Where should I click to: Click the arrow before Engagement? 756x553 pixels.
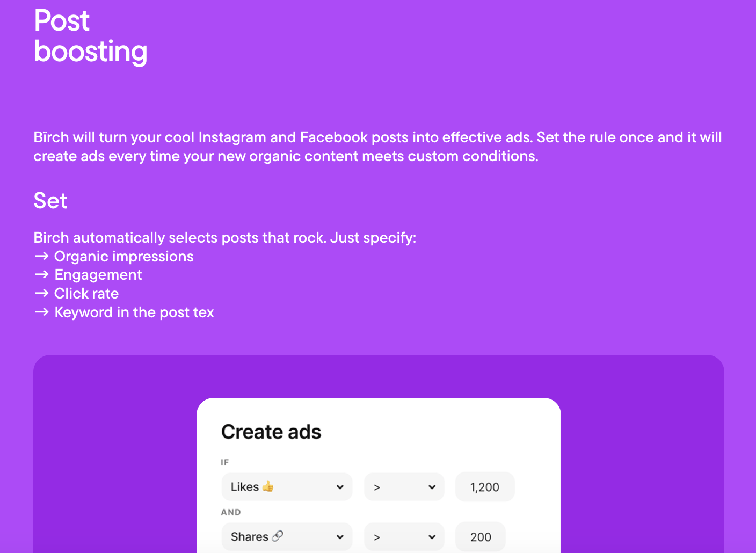pos(41,274)
